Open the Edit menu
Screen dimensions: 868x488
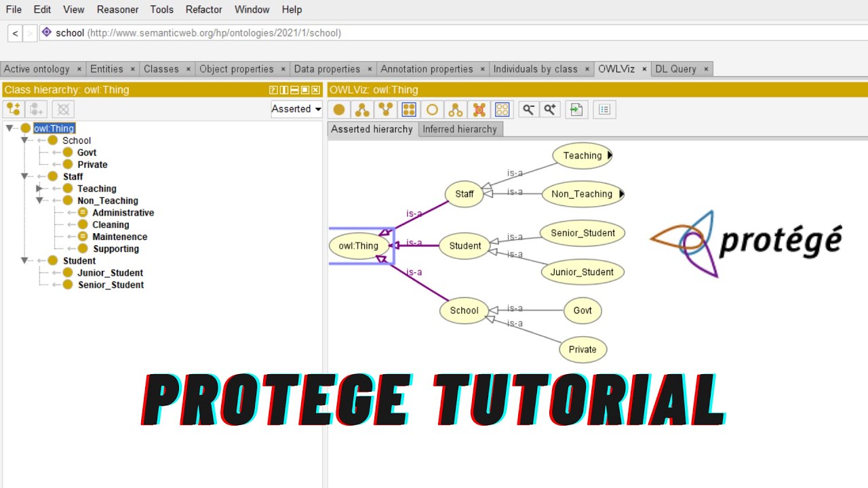[42, 9]
